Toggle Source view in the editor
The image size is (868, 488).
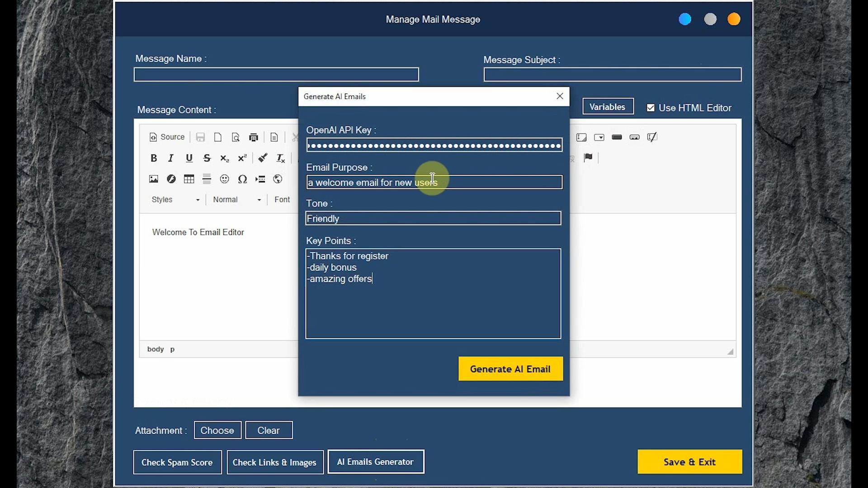pos(167,137)
